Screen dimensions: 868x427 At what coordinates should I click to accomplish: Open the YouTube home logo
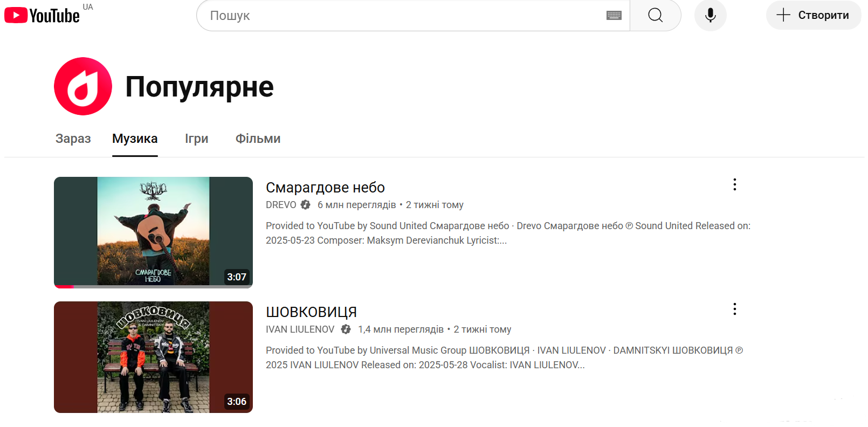(42, 15)
